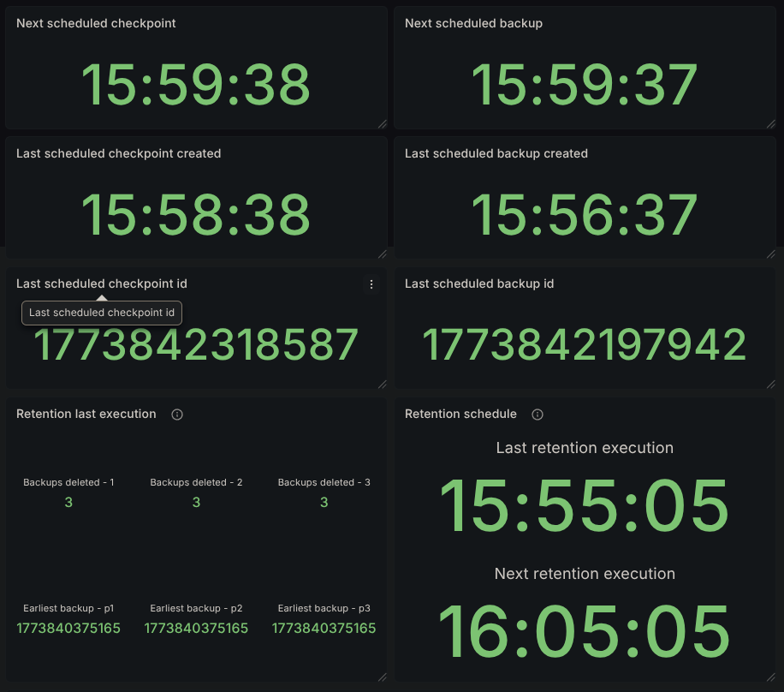Click the Next scheduled checkpoint panel title
The width and height of the screenshot is (784, 692).
96,23
